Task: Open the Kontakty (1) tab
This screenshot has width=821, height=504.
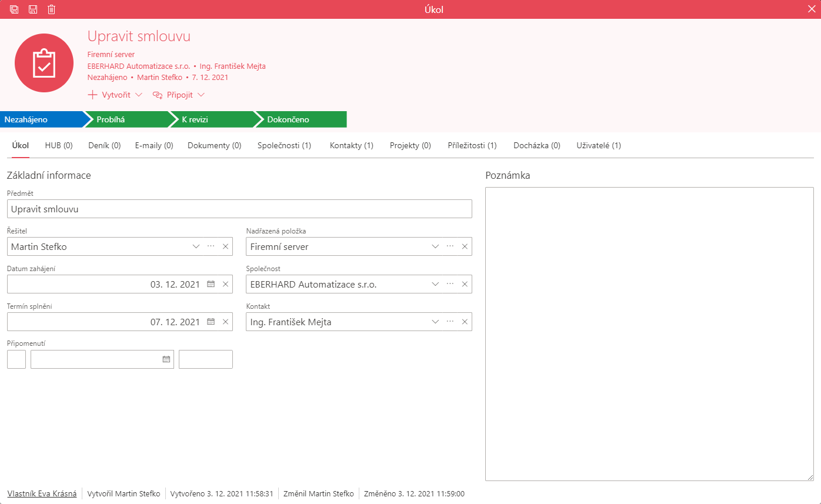Action: (x=352, y=145)
